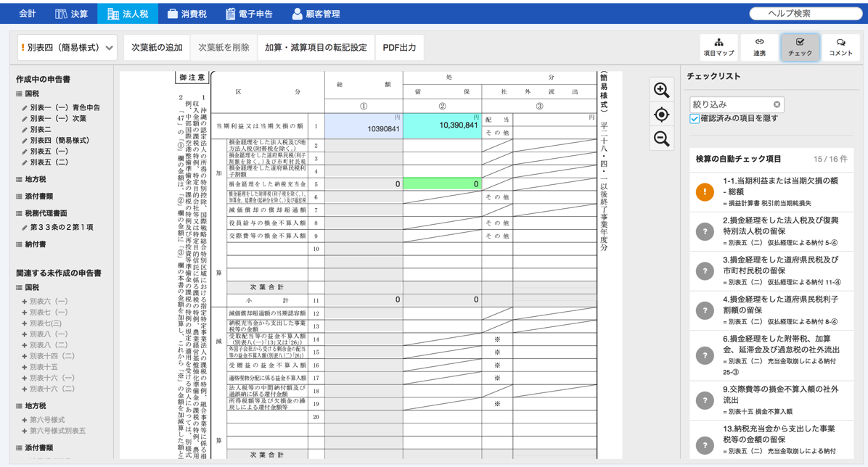
Task: Click the cyan 留保 cell showing 10,390,841
Action: coord(442,126)
